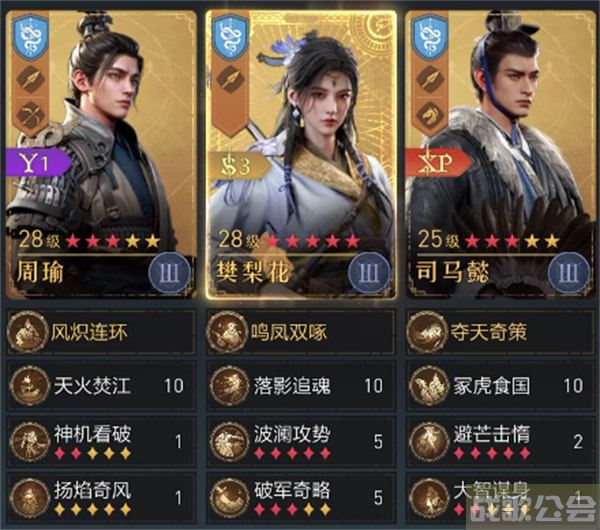Select the 周瑜 hero portrait card
The image size is (600, 530).
tap(101, 154)
